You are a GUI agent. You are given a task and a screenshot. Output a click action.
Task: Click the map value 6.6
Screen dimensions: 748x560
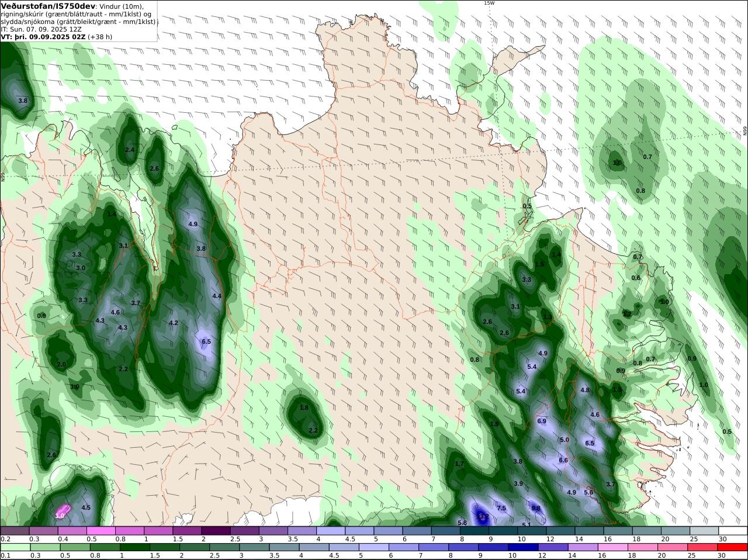563,461
